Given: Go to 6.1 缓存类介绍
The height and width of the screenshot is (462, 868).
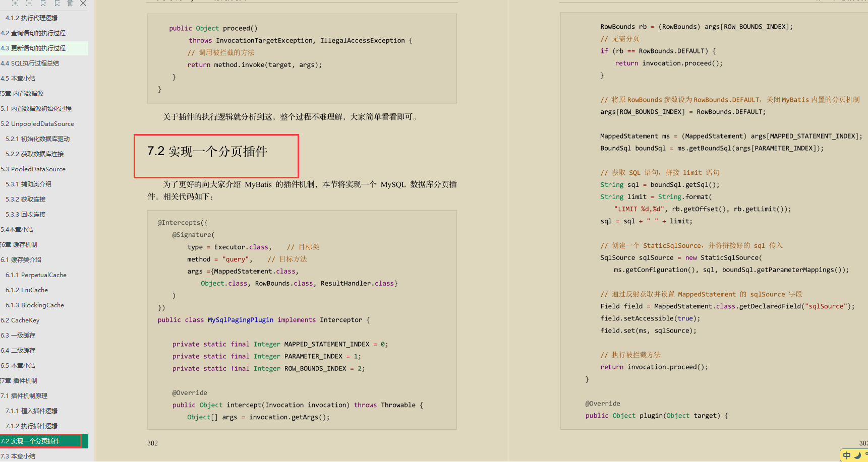Looking at the screenshot, I should click(21, 259).
